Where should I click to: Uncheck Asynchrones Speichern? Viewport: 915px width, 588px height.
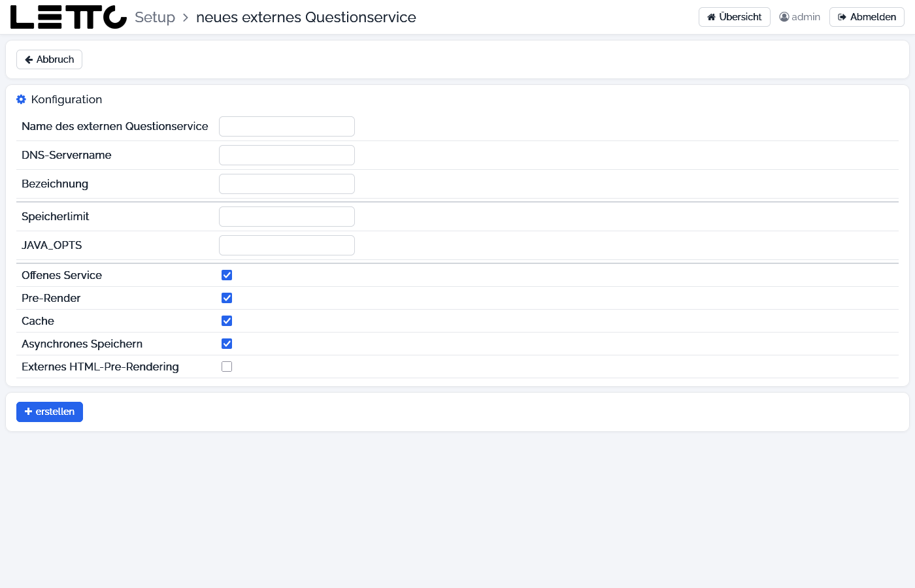point(227,344)
